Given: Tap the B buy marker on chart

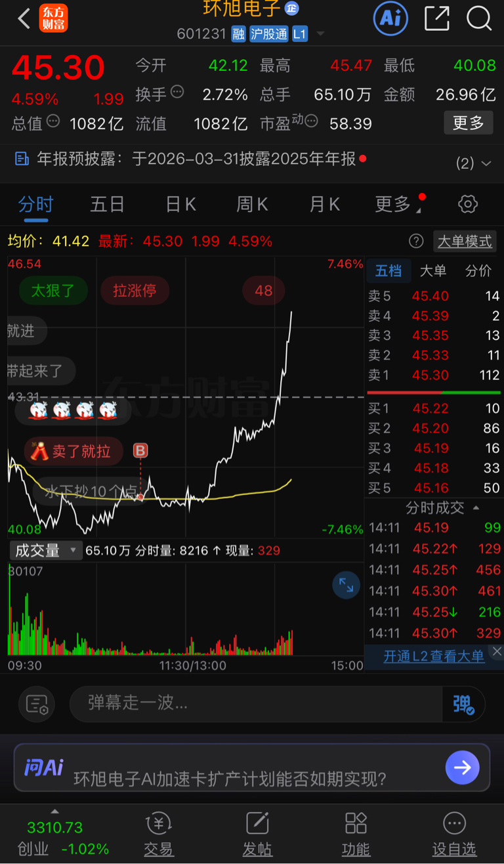Looking at the screenshot, I should coord(140,450).
